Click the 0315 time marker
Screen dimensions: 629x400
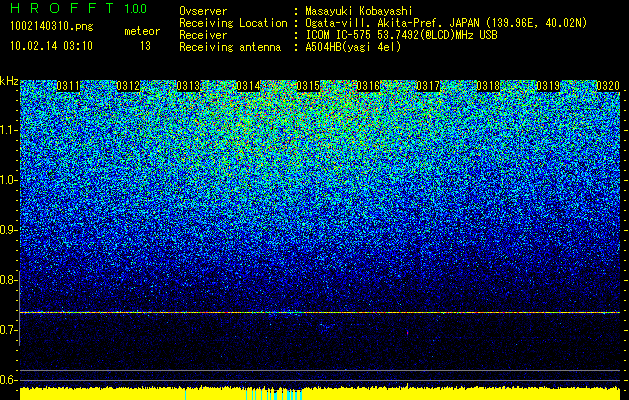tap(308, 86)
